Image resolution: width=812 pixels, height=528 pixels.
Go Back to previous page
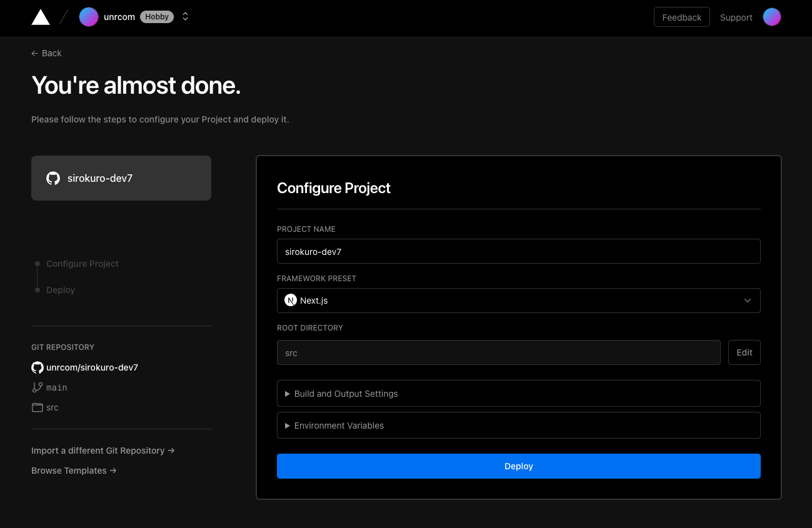coord(46,53)
